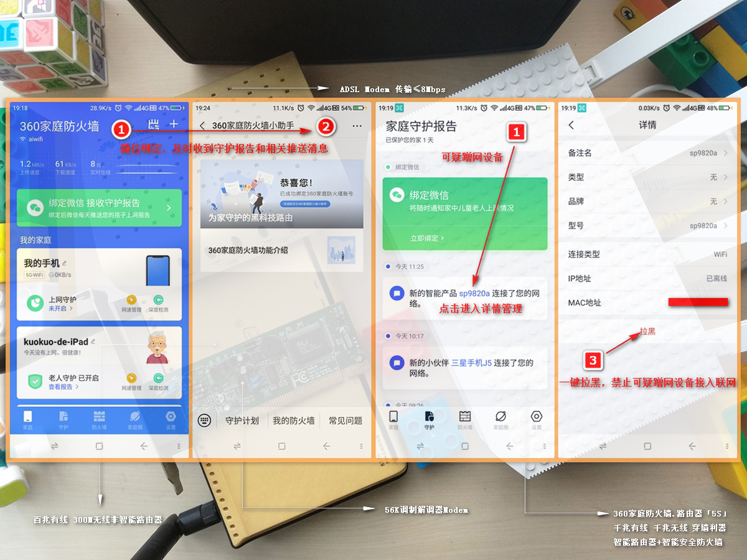Select 设置 tab in 家庭守护报告 screen
The height and width of the screenshot is (560, 747).
tap(537, 421)
